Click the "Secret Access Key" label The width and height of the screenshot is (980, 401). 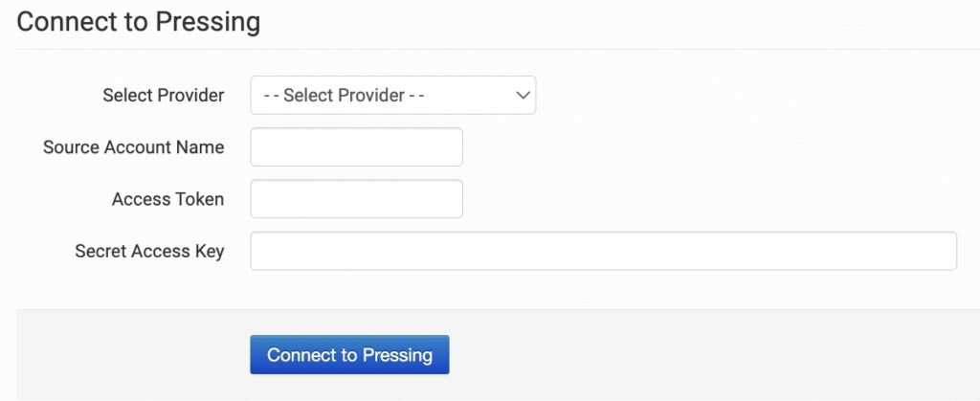149,251
